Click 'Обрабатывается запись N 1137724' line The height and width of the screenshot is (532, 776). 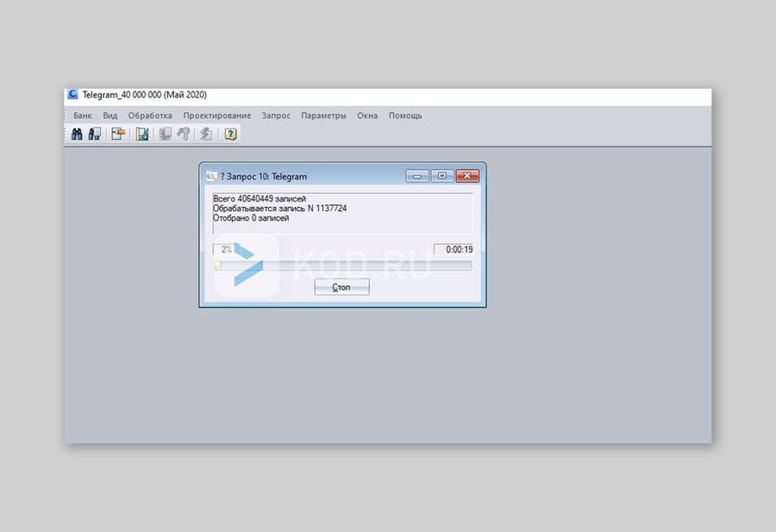click(x=279, y=209)
